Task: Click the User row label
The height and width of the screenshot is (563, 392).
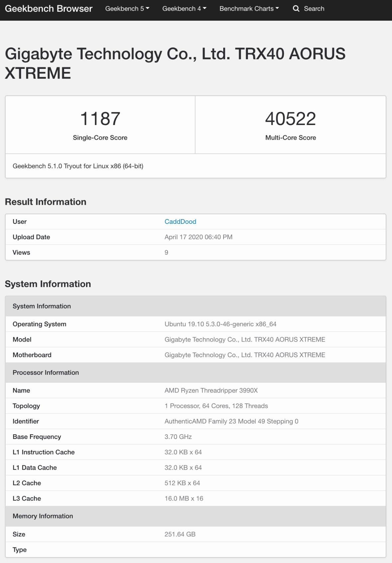Action: pyautogui.click(x=20, y=221)
